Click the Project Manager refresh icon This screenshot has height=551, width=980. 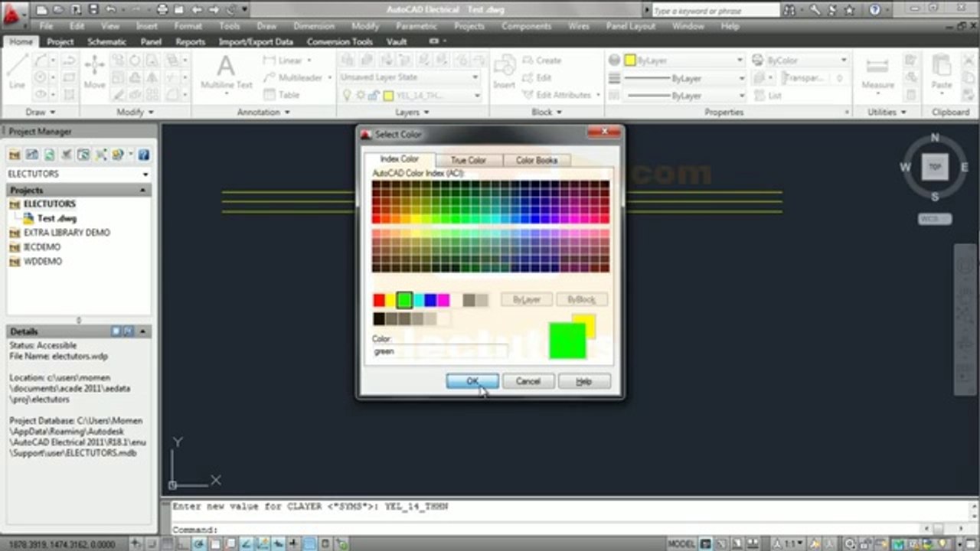tap(49, 155)
